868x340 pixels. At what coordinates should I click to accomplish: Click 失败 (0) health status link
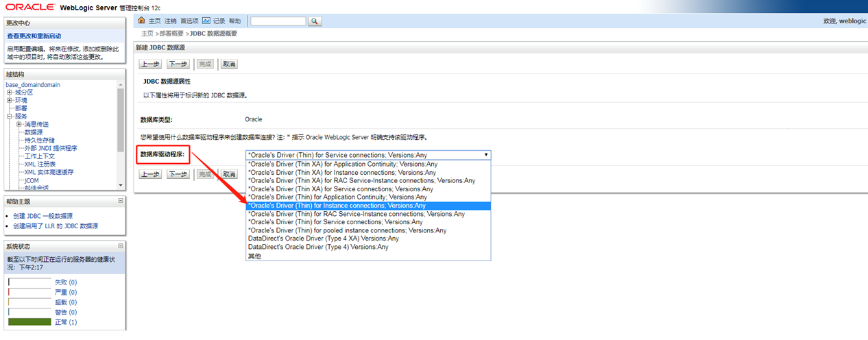(x=66, y=282)
